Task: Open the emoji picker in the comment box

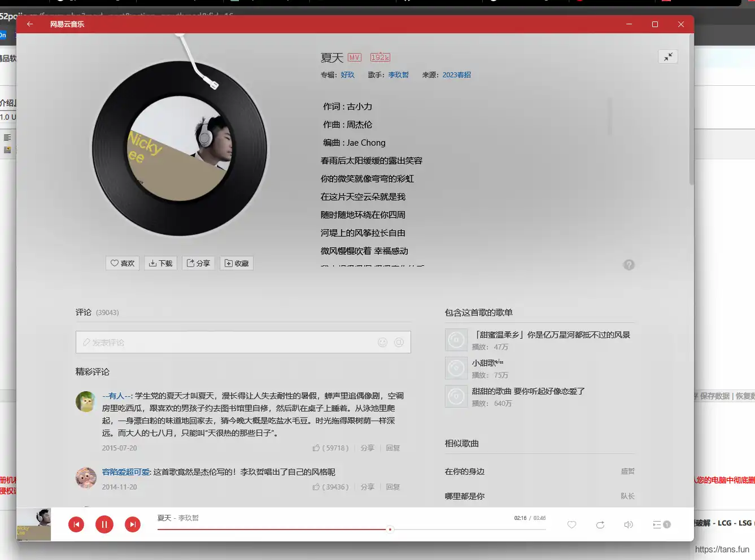Action: coord(383,342)
